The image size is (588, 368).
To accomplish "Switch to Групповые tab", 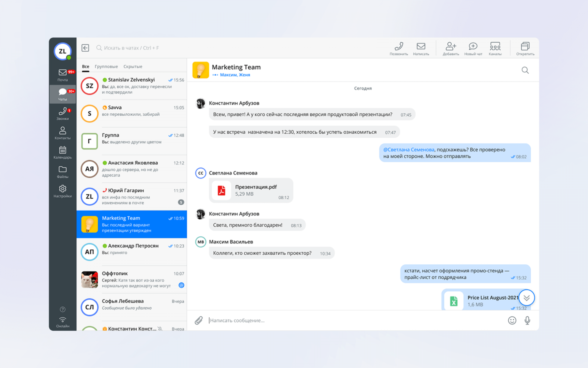I will pyautogui.click(x=106, y=67).
